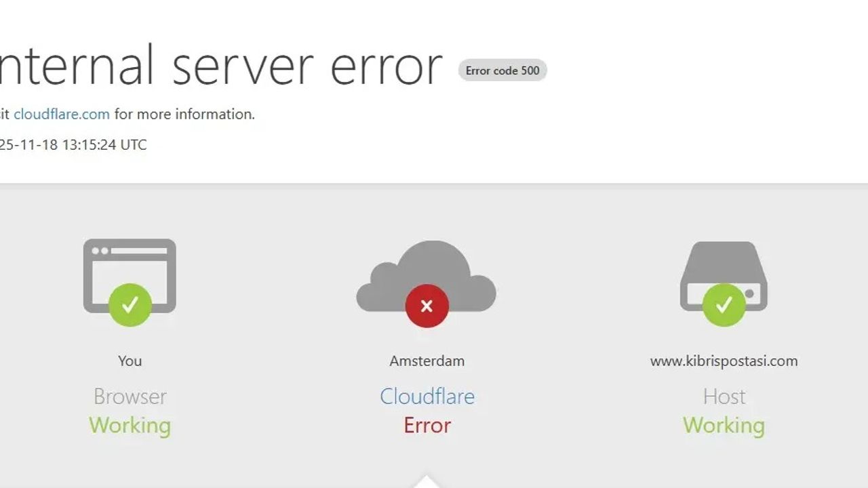
Task: Click the red X error badge
Action: pos(427,306)
